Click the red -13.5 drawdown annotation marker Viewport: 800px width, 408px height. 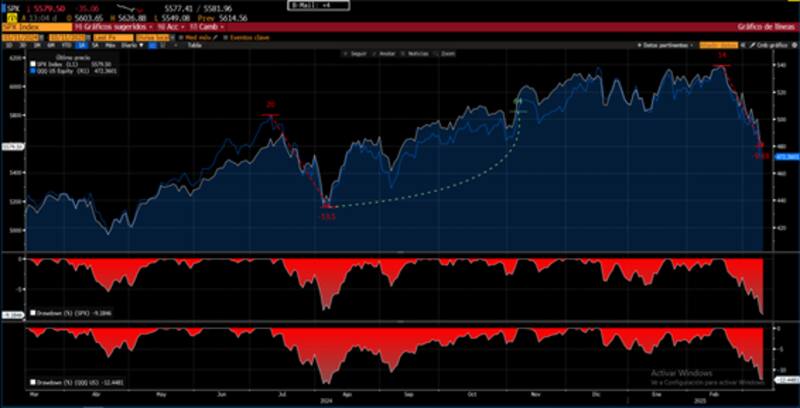coord(327,215)
